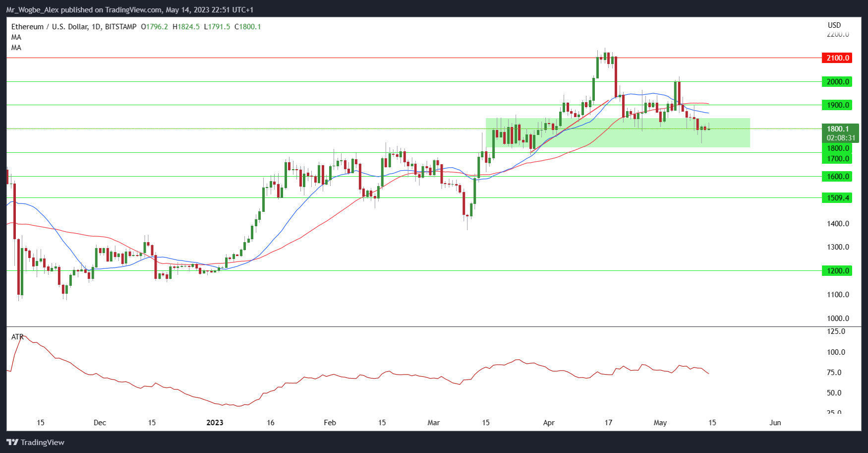Select the ATR indicator label
The image size is (868, 453).
(17, 337)
